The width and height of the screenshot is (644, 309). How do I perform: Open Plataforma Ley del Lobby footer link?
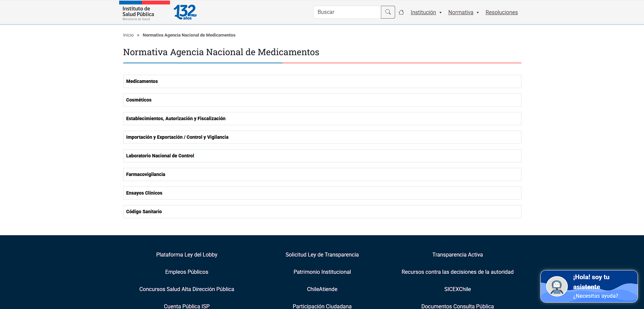coord(187,255)
